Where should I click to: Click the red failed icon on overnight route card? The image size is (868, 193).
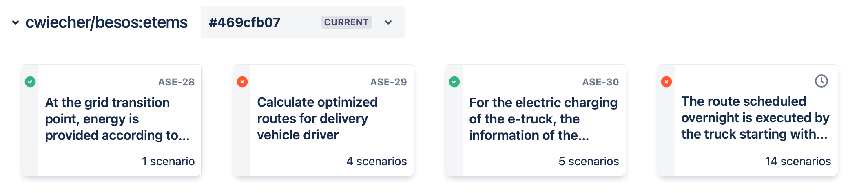tap(666, 82)
